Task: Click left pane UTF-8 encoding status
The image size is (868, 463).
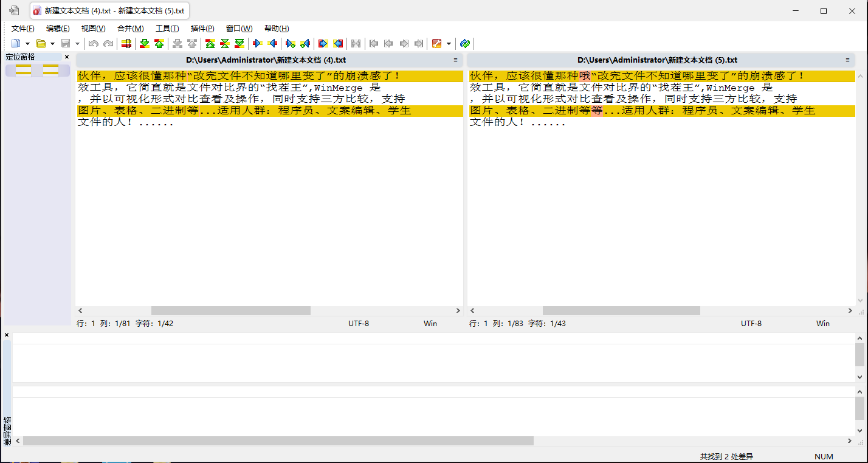Action: click(359, 324)
